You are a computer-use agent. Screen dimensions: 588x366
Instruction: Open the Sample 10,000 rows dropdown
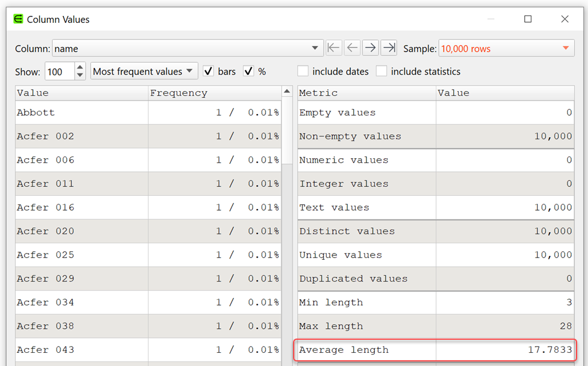pyautogui.click(x=506, y=49)
